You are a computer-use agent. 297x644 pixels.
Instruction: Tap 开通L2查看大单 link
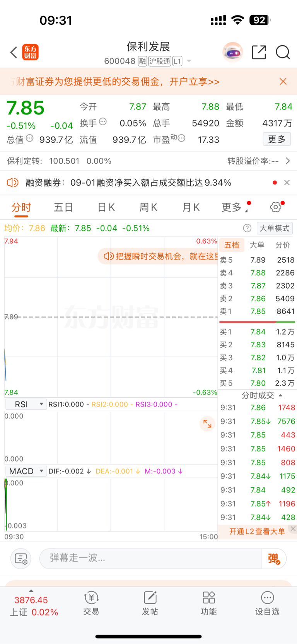[x=257, y=531]
